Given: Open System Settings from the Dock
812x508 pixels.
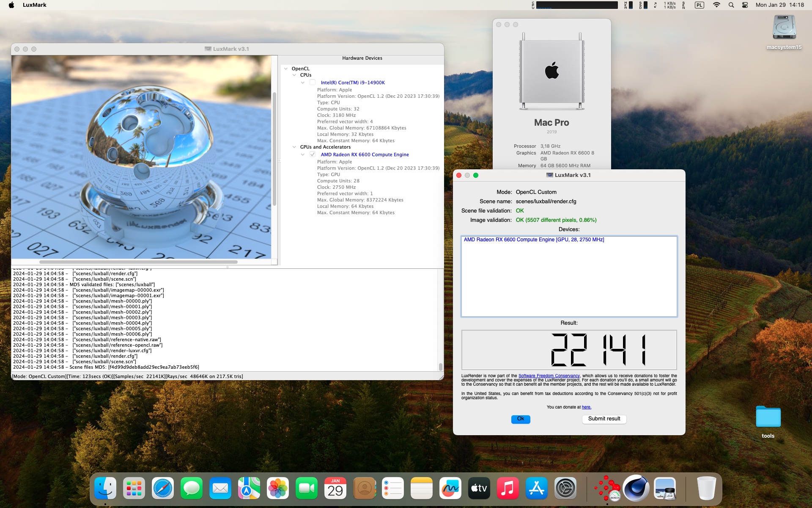Looking at the screenshot, I should (565, 488).
